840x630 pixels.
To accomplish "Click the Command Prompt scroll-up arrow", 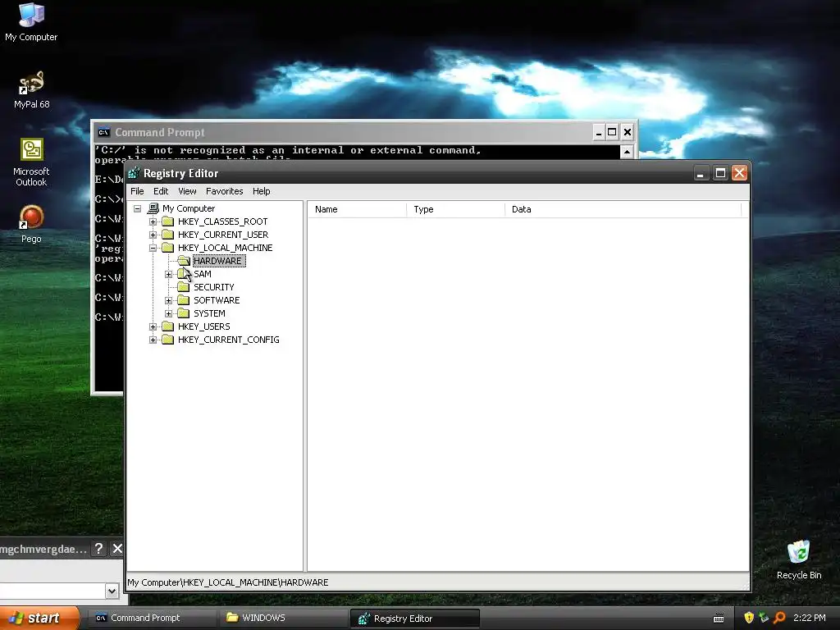I will pos(627,152).
